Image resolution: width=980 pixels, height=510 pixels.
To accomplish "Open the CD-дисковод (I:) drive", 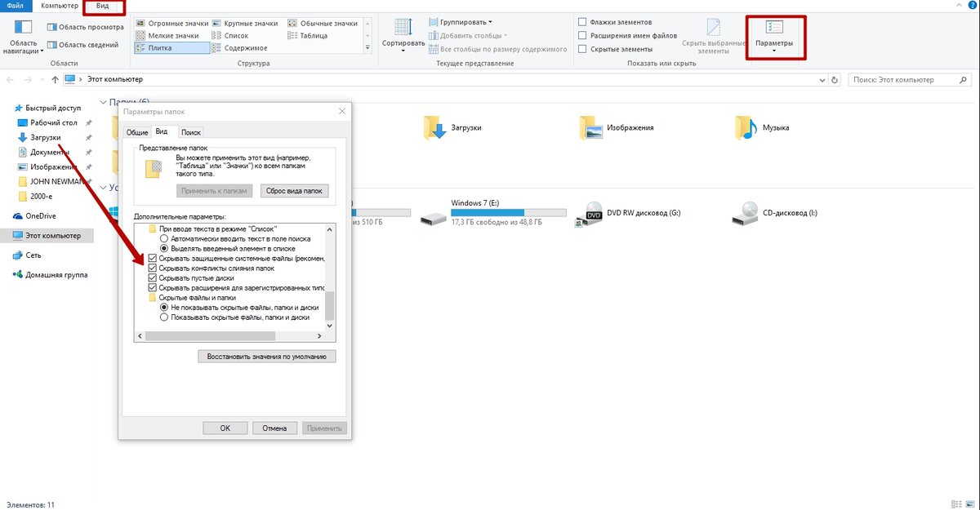I will pyautogui.click(x=775, y=213).
